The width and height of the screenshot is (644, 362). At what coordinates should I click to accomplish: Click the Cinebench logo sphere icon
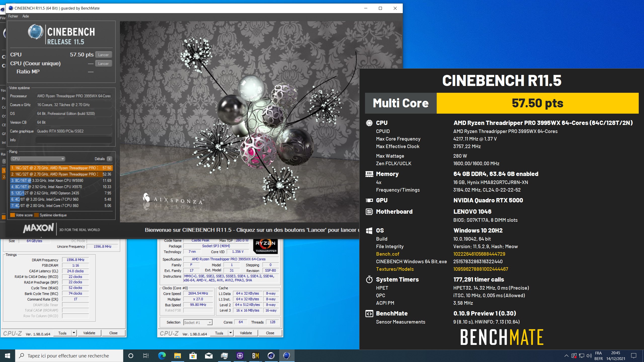35,32
